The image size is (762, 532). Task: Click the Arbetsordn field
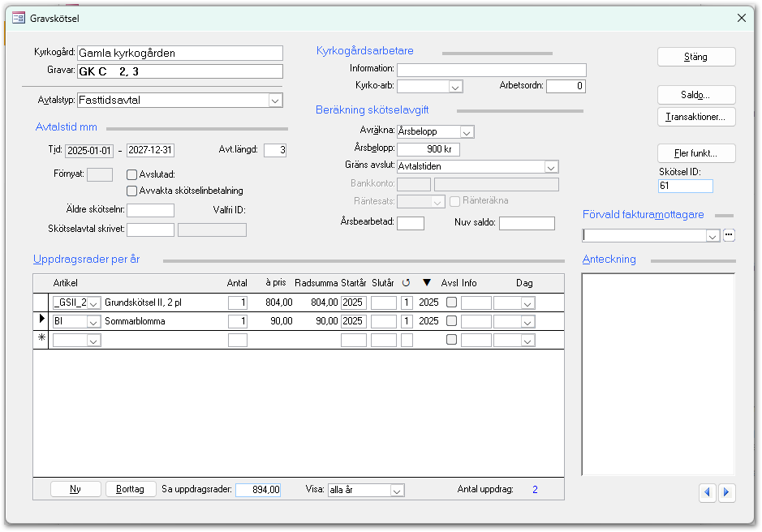point(566,86)
